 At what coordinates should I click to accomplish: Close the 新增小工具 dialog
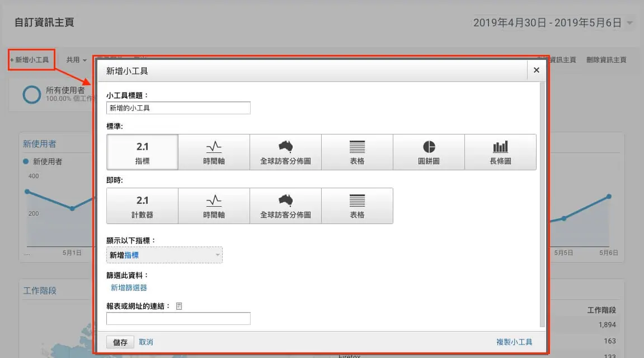pyautogui.click(x=537, y=70)
